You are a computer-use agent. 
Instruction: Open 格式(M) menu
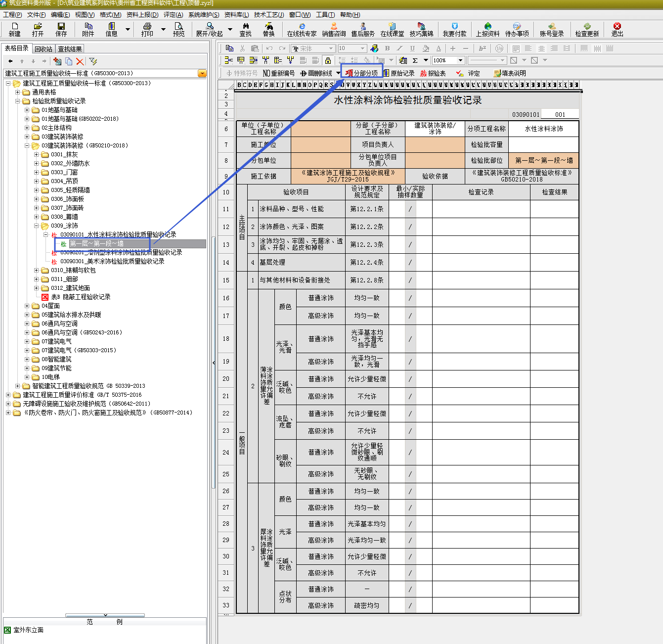(x=110, y=14)
